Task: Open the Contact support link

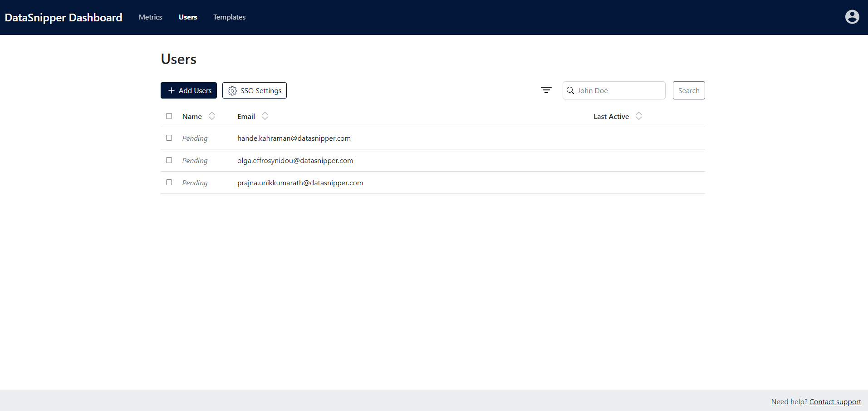Action: tap(835, 401)
